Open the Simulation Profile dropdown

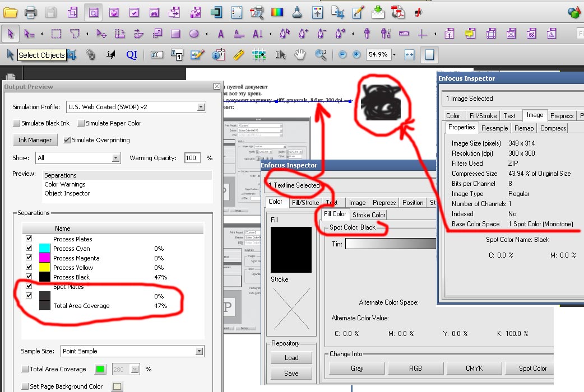(136, 107)
